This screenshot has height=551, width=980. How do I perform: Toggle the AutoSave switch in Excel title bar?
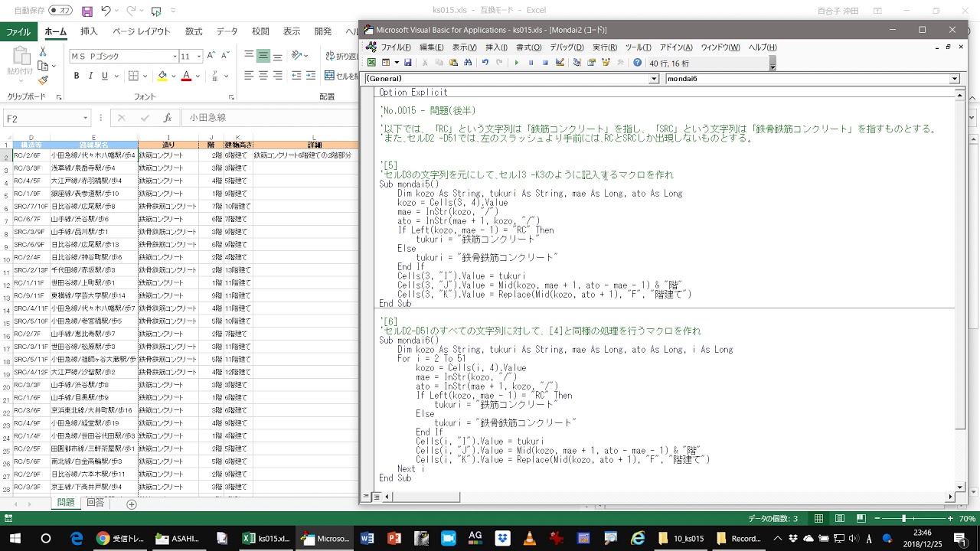[60, 11]
